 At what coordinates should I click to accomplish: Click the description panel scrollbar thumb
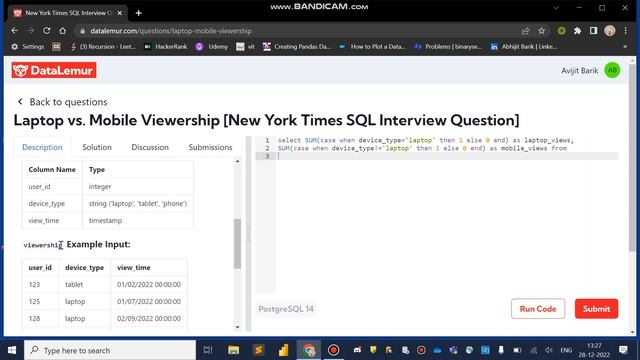[x=238, y=244]
